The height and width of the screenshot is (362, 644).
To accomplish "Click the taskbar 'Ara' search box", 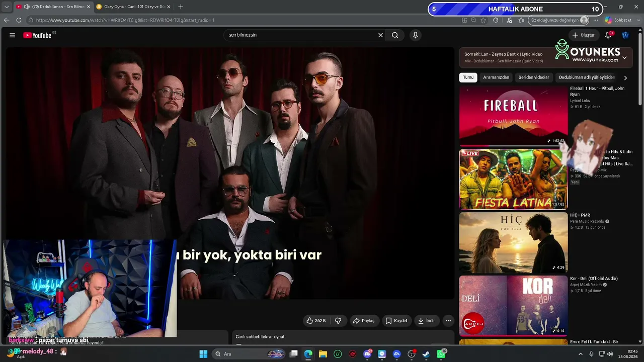I will [x=249, y=354].
